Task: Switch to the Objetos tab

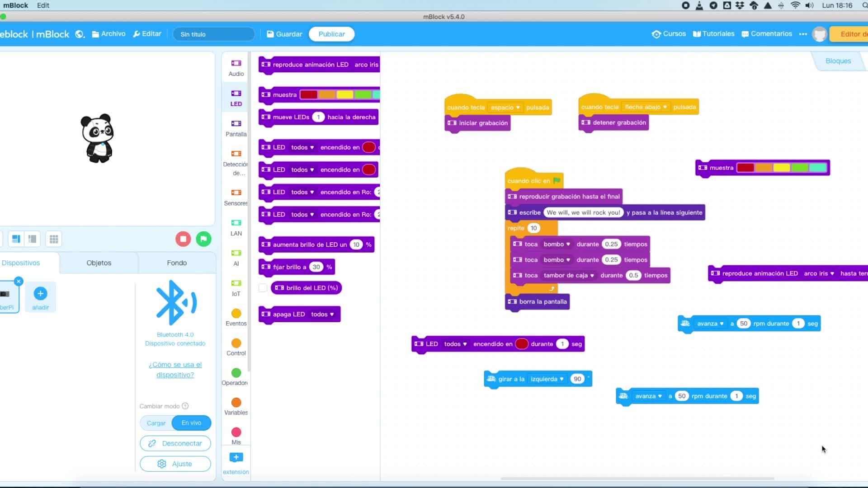Action: 99,263
